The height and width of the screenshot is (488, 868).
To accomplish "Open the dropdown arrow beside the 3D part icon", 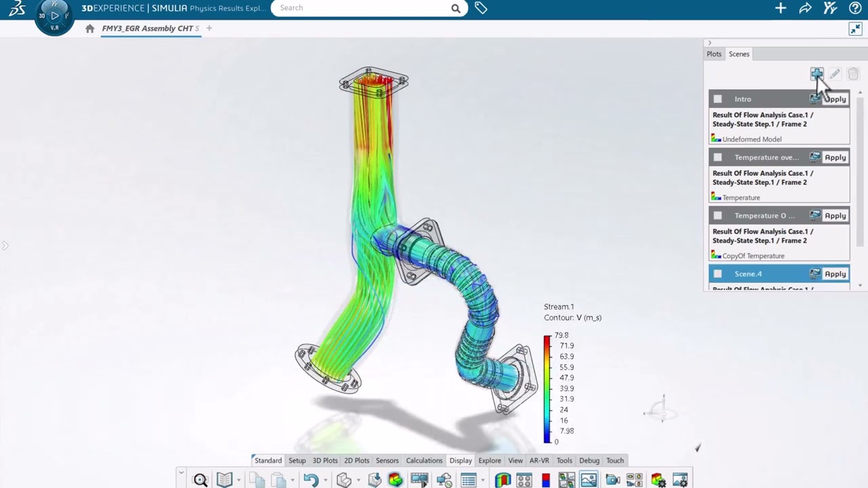I will pyautogui.click(x=359, y=481).
